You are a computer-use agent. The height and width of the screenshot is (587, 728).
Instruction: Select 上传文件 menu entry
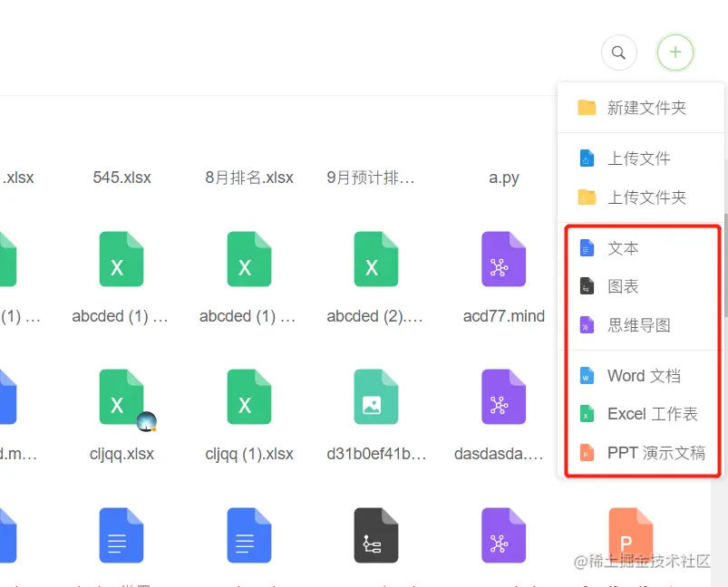click(641, 159)
